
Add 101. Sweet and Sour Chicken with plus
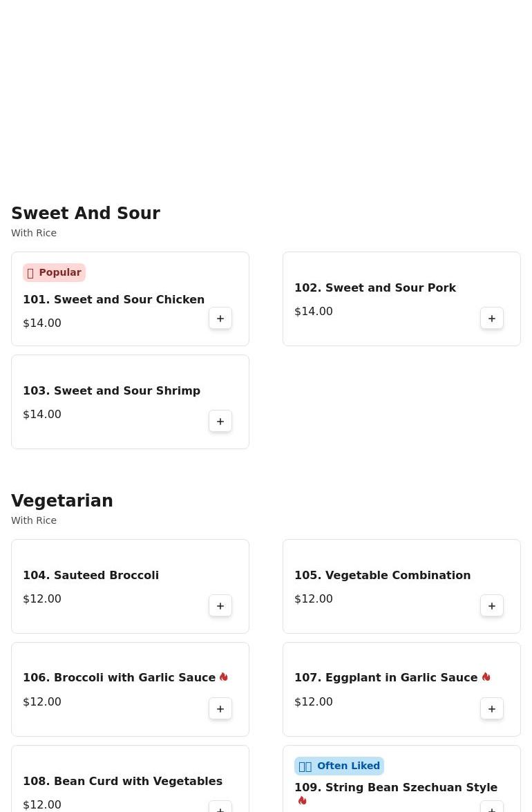point(220,319)
